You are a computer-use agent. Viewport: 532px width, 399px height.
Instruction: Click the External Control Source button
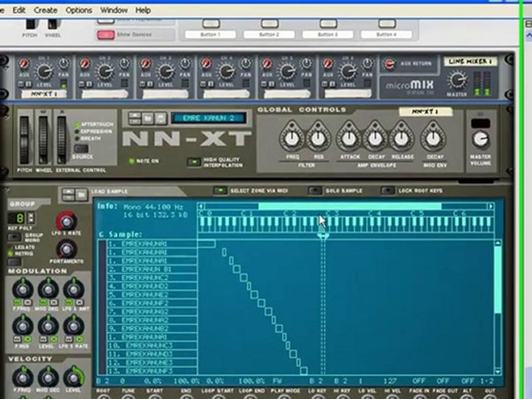pyautogui.click(x=81, y=149)
